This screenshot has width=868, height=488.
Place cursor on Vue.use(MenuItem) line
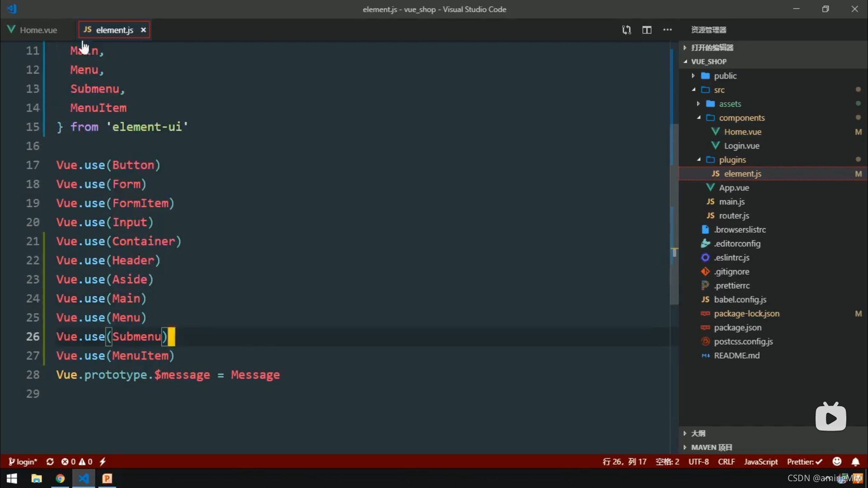point(115,356)
